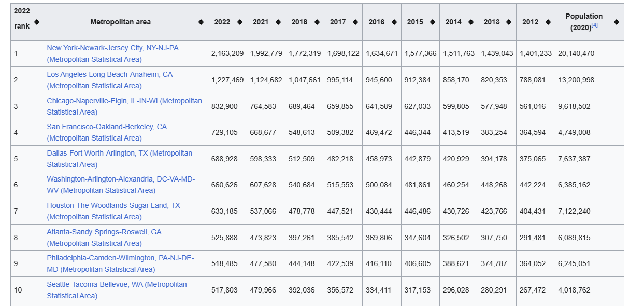Click Chicago 2018 value 689,464
Screen dimensions: 644x306
click(302, 106)
